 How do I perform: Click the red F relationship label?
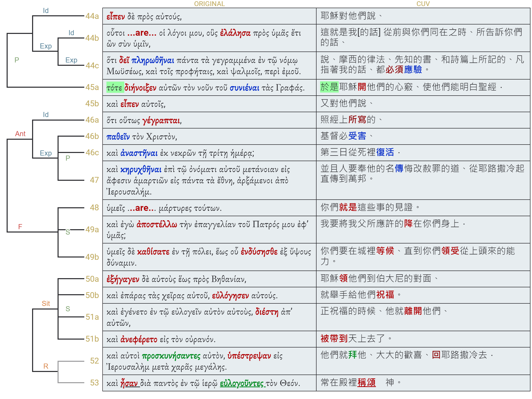pos(20,227)
